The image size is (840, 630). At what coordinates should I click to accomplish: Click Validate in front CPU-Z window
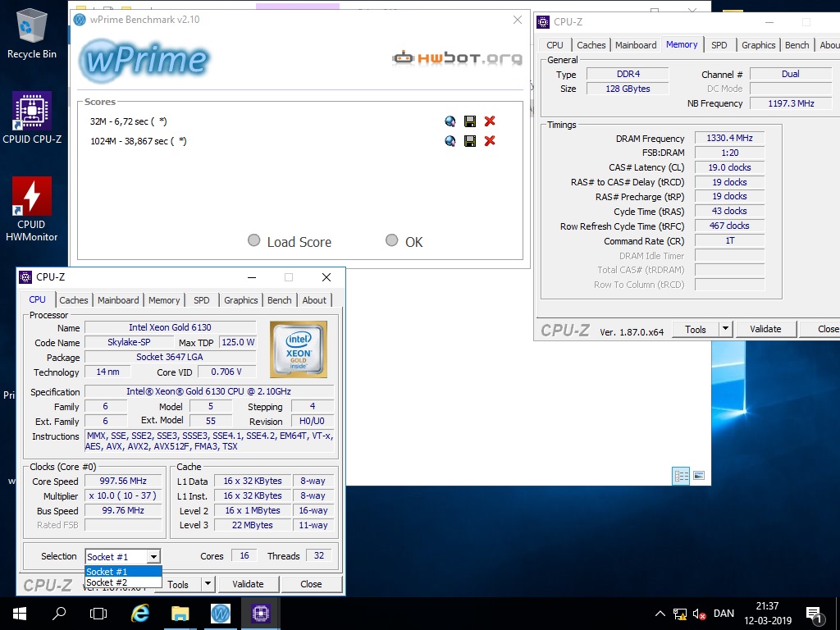248,584
